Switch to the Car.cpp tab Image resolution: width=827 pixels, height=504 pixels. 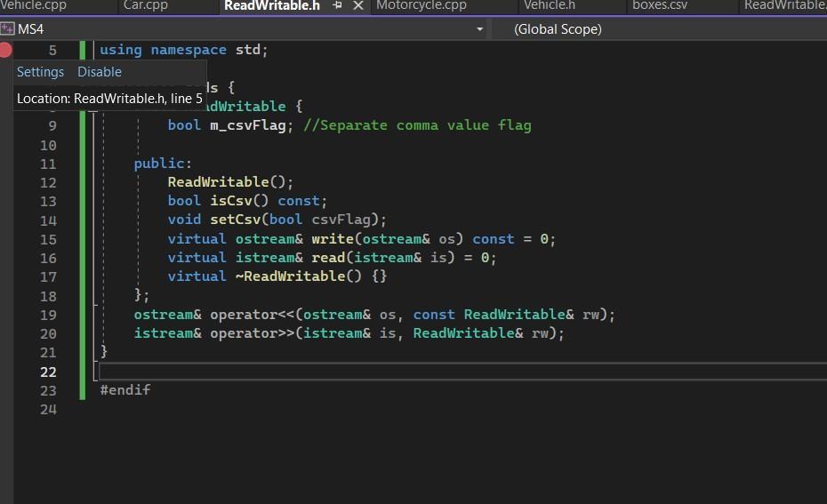tap(146, 6)
